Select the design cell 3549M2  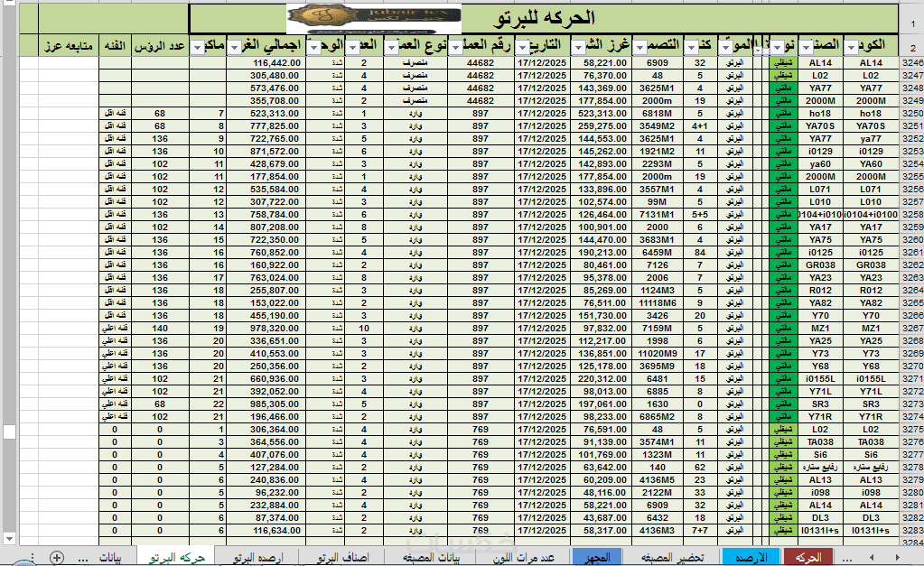pyautogui.click(x=658, y=126)
